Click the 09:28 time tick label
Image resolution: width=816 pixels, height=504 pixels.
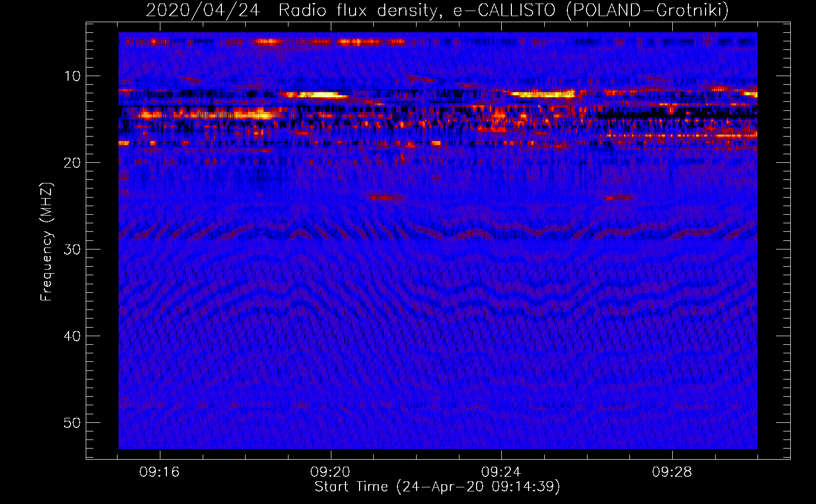(x=672, y=472)
